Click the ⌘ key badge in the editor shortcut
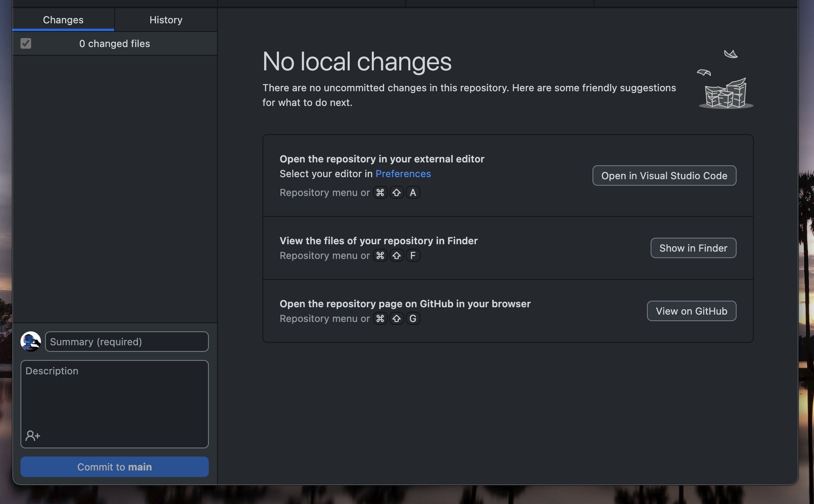Image resolution: width=814 pixels, height=504 pixels. coord(380,192)
